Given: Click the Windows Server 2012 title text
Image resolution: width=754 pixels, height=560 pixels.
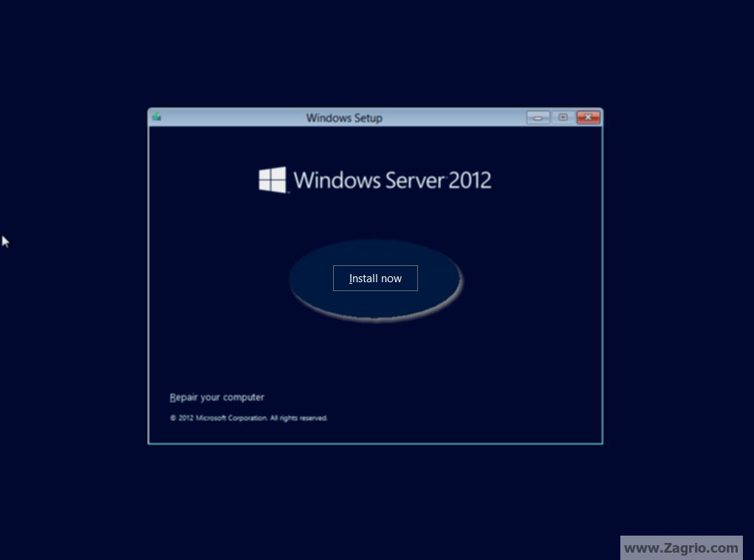Looking at the screenshot, I should (392, 180).
